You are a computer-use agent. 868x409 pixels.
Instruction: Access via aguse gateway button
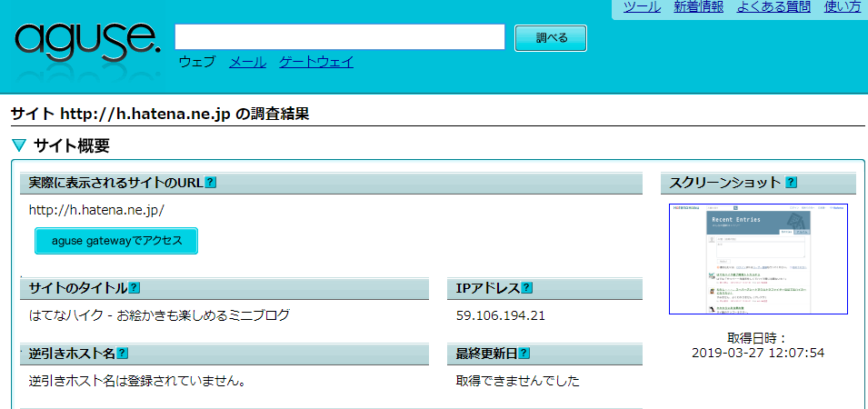click(116, 241)
